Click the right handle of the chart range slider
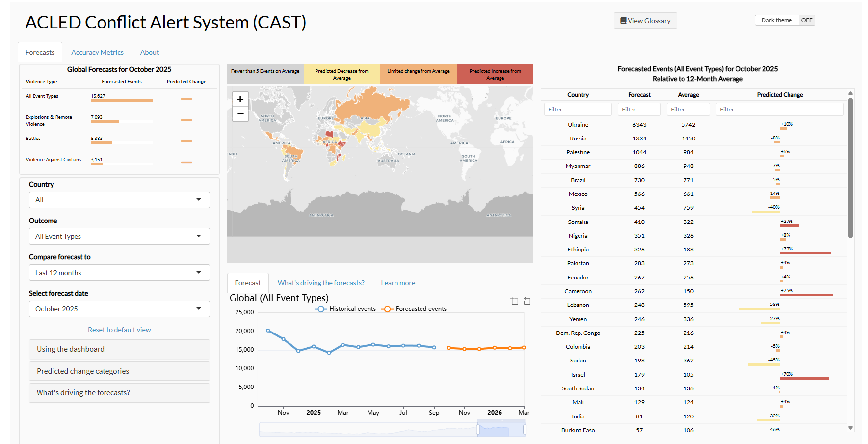868x444 pixels. click(x=525, y=430)
